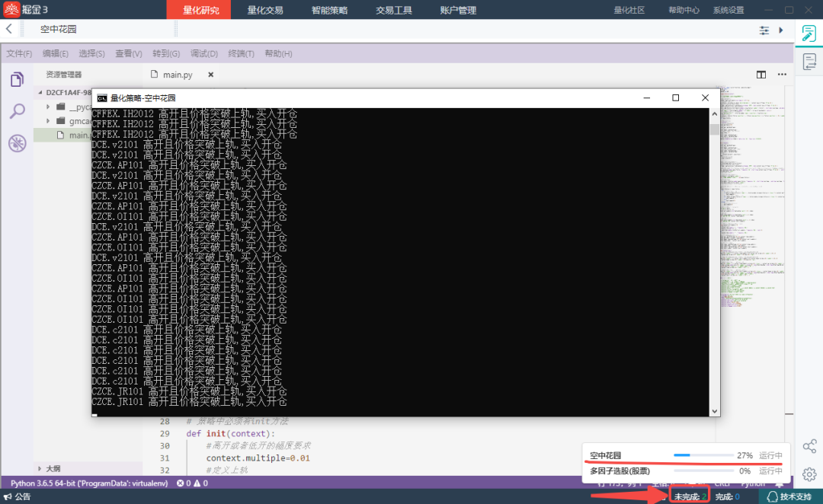Minimize the 量化策略-空中花园 console window
This screenshot has height=504, width=823.
[647, 97]
